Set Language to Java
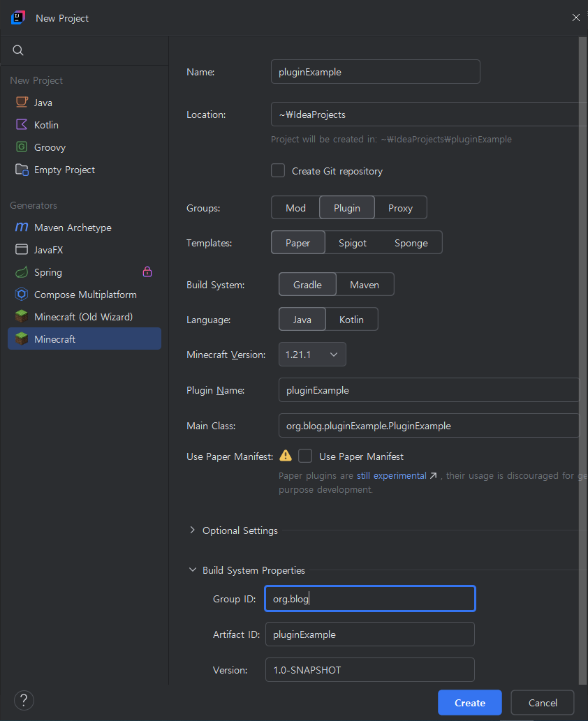 pos(302,320)
